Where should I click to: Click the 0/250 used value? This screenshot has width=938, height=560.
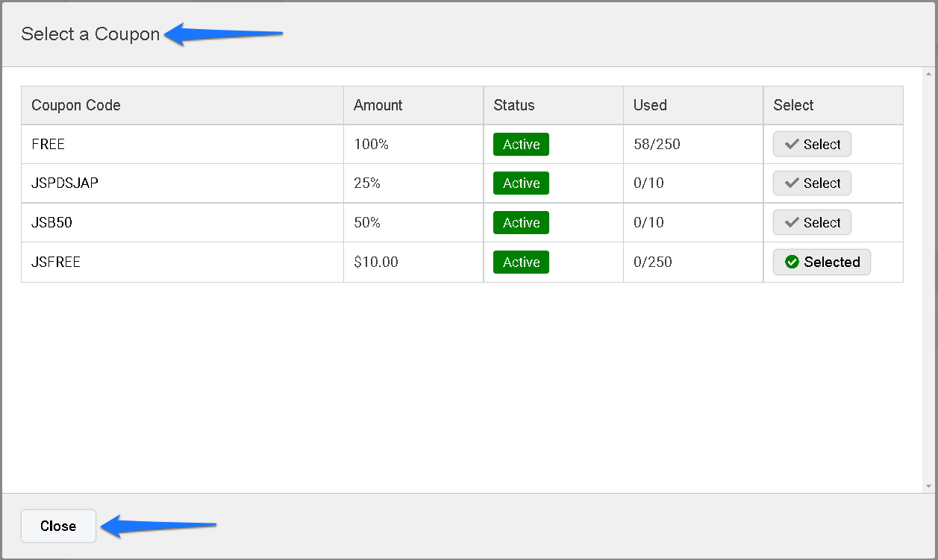coord(653,262)
